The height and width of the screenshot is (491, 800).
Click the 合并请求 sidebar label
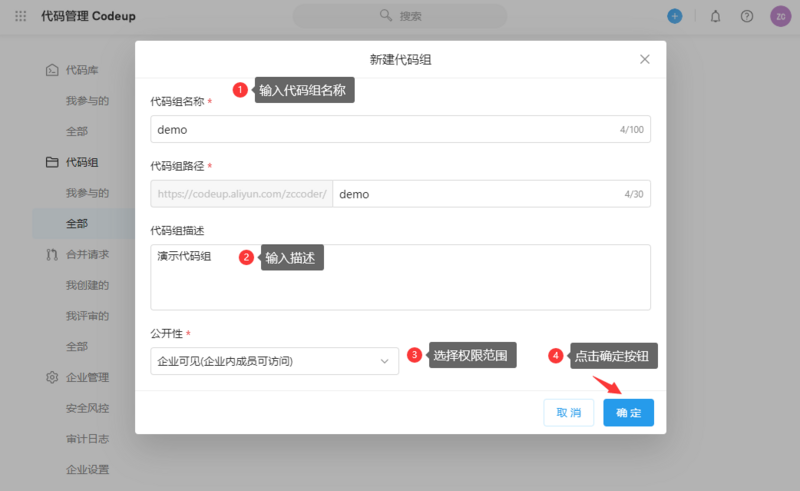(x=87, y=254)
